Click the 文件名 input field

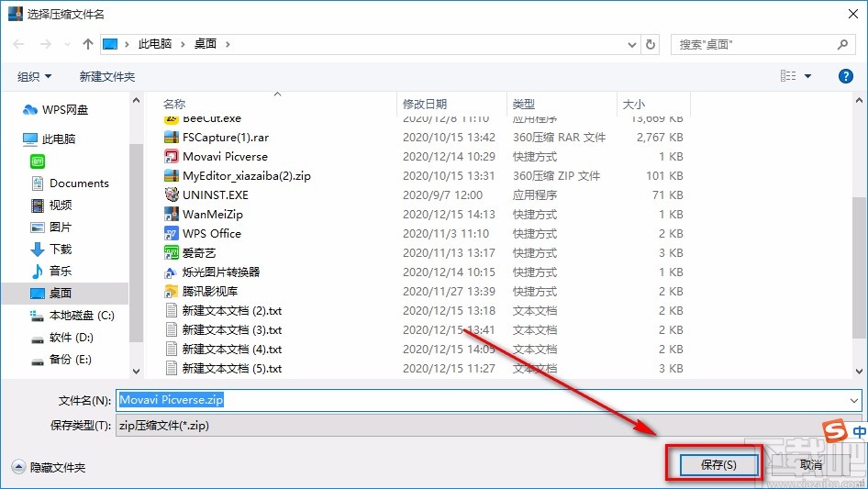click(x=488, y=400)
